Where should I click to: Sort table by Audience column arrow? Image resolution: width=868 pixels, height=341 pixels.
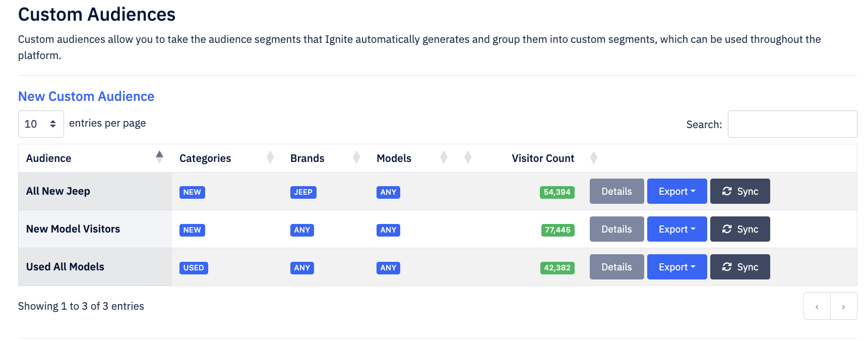pyautogui.click(x=159, y=157)
